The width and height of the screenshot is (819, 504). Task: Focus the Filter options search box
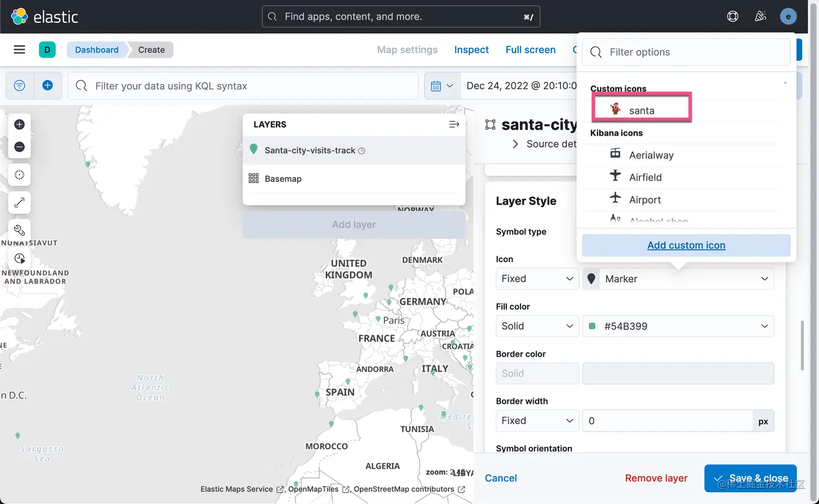point(686,52)
